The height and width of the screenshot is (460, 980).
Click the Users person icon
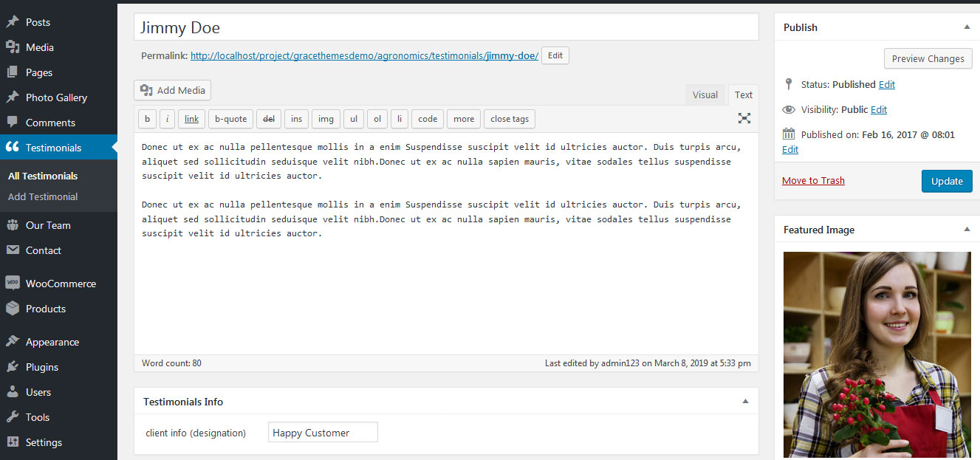[13, 392]
